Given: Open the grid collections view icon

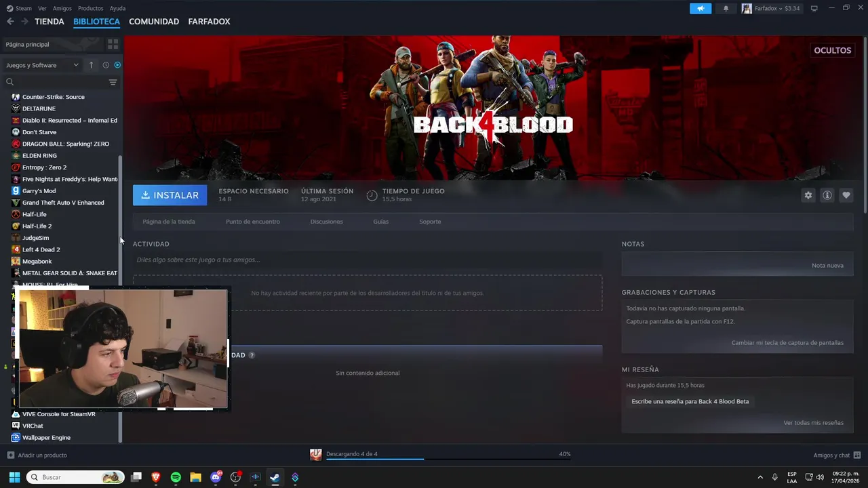Looking at the screenshot, I should pyautogui.click(x=113, y=44).
